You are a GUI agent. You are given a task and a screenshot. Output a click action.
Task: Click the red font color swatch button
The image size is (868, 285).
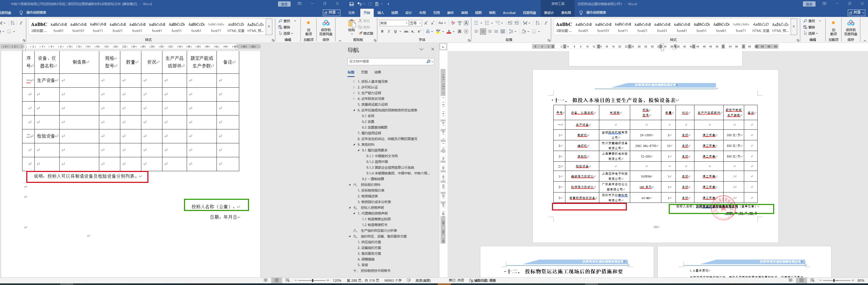pos(448,31)
